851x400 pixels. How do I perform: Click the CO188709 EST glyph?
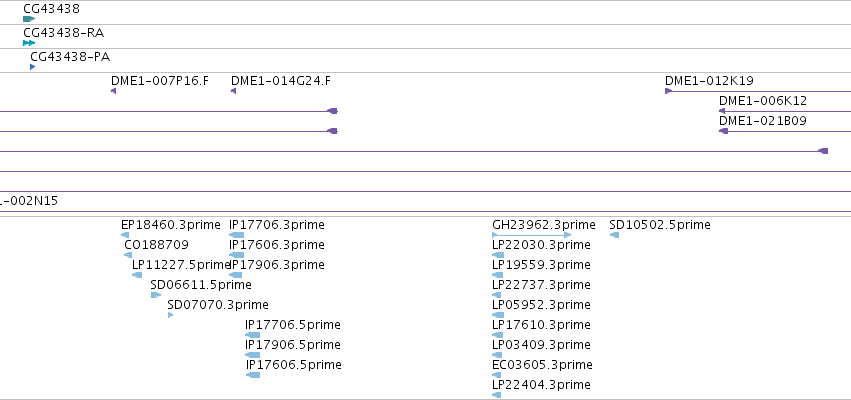(x=128, y=255)
